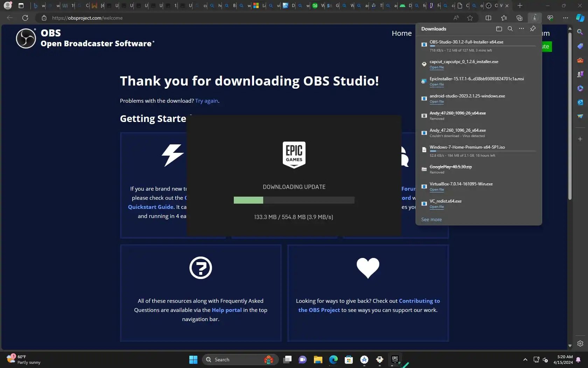Click the search downloads magnifier icon

(x=510, y=29)
